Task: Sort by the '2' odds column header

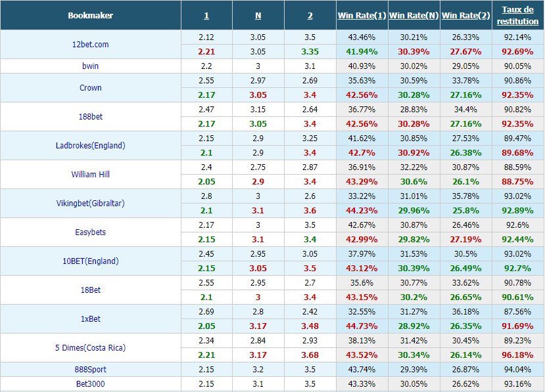Action: pyautogui.click(x=310, y=16)
